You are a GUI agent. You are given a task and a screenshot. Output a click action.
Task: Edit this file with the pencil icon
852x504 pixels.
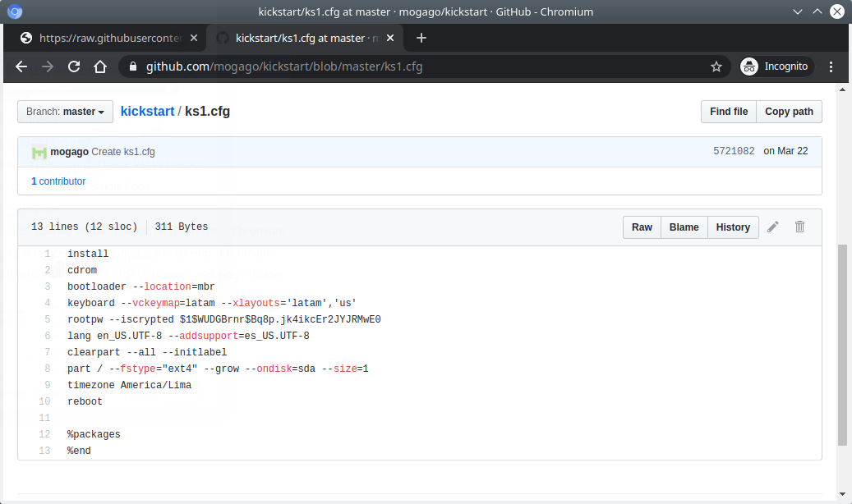click(772, 227)
